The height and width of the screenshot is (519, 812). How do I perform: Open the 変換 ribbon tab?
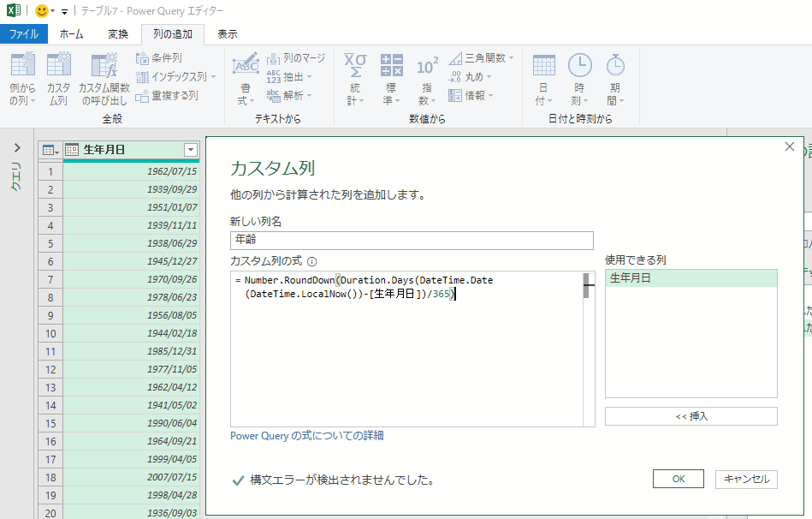pyautogui.click(x=118, y=34)
